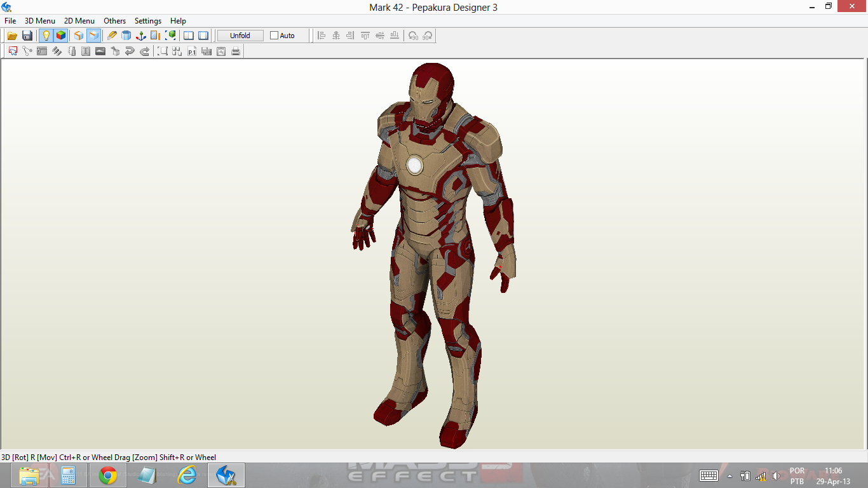This screenshot has width=868, height=488.
Task: Open the Settings menu
Action: pos(148,21)
